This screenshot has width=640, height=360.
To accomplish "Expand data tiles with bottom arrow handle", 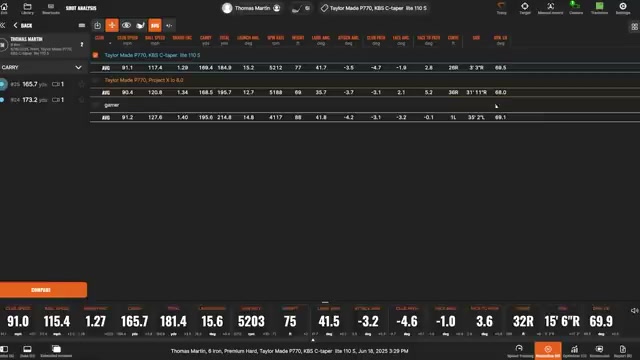I will point(313,340).
